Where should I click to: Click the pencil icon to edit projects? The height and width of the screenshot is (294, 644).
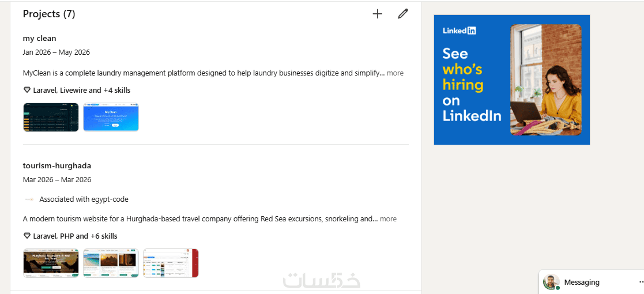403,14
